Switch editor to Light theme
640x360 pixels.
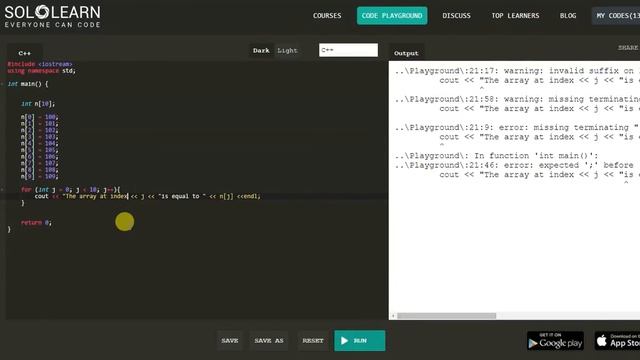coord(287,51)
